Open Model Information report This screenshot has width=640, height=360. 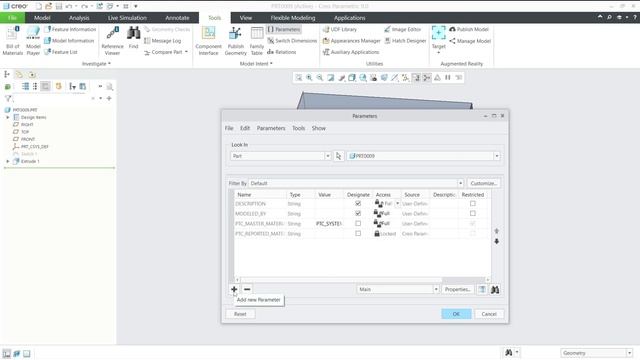(x=69, y=41)
